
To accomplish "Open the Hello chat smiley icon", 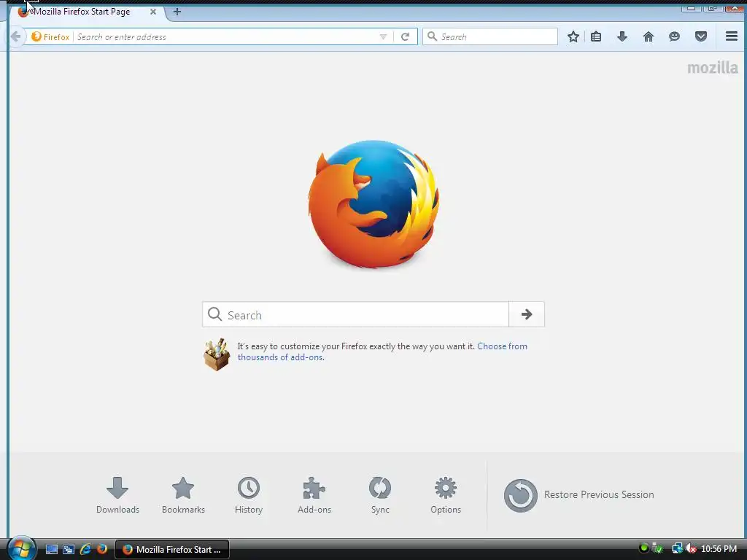I will click(x=674, y=36).
